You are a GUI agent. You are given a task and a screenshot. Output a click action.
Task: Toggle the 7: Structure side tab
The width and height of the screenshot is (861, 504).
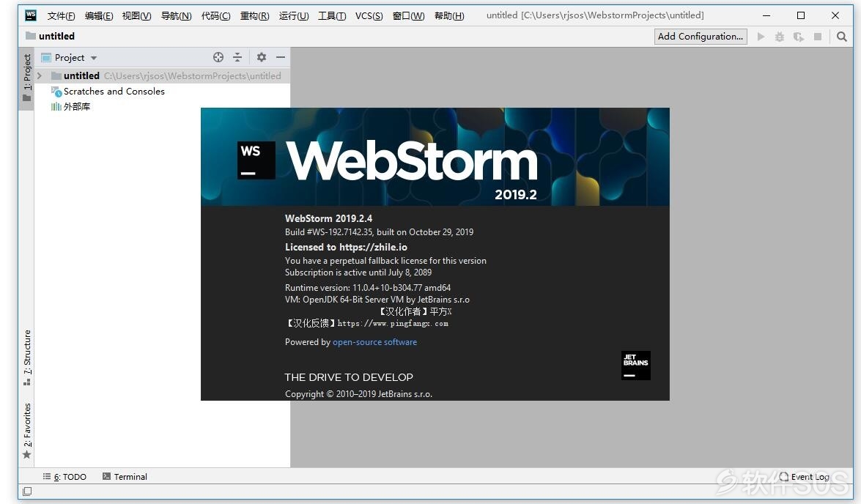(26, 357)
